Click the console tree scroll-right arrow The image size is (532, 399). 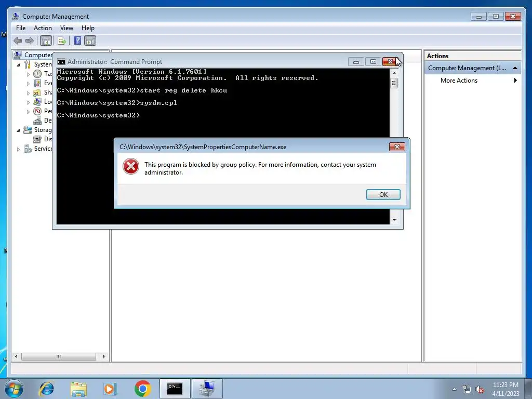(x=104, y=356)
